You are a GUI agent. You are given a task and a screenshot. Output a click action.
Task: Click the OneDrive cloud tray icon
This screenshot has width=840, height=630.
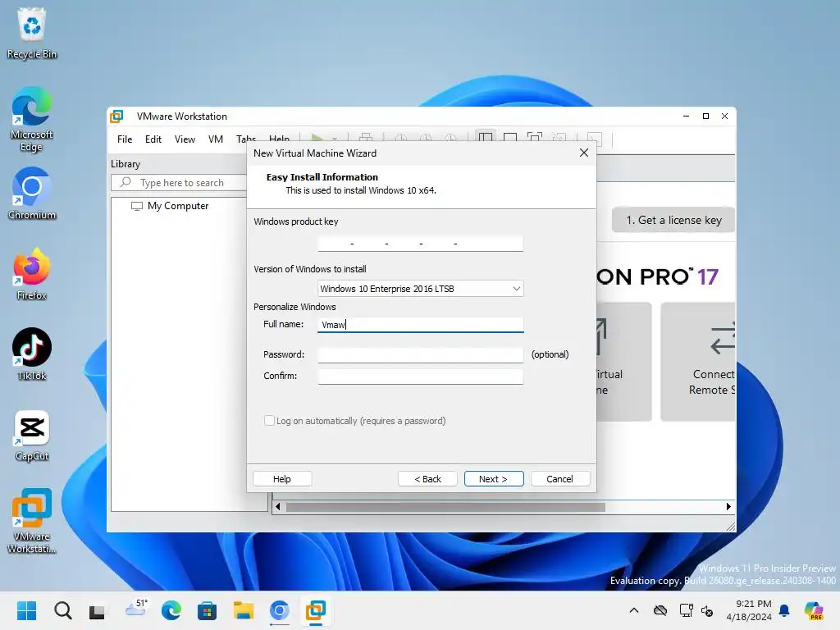click(x=660, y=610)
